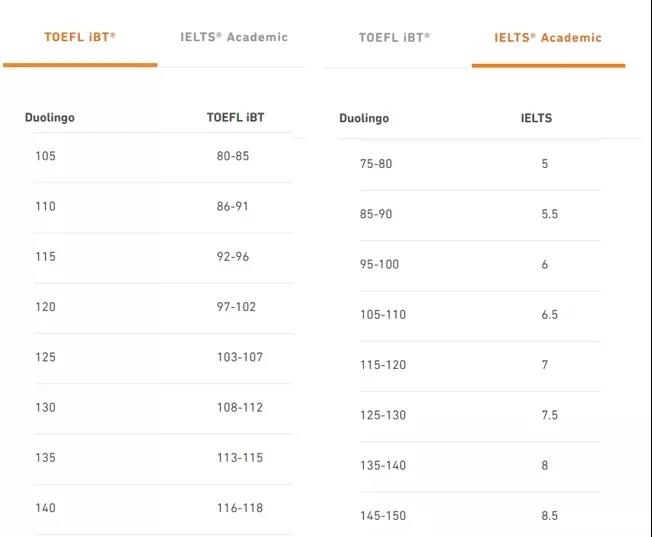The width and height of the screenshot is (652, 537).
Task: Click the IELTS column header
Action: (x=536, y=118)
